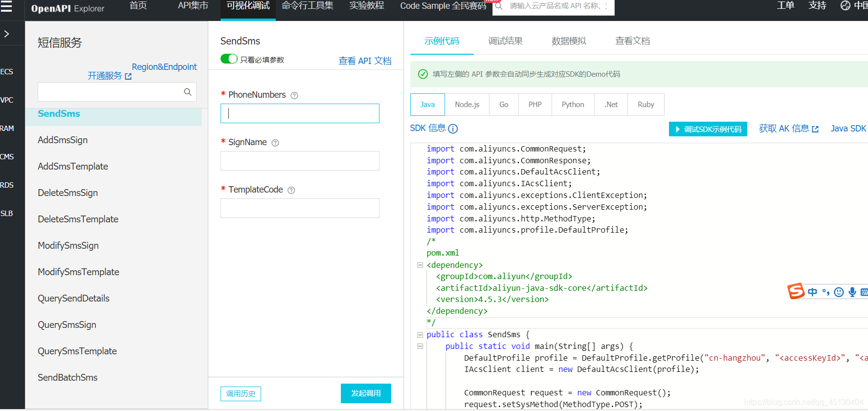Focus the SignName input field
868x411 pixels.
300,161
